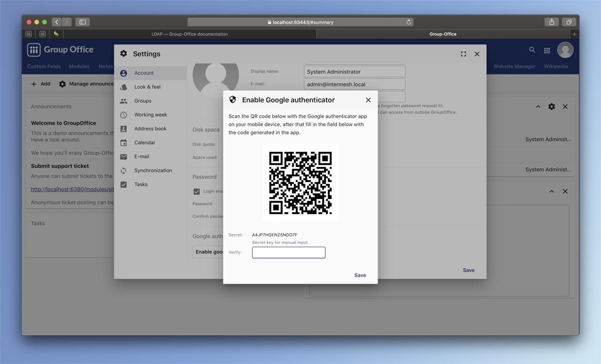Toggle the Login enabled checkbox
The width and height of the screenshot is (601, 364).
pos(197,191)
